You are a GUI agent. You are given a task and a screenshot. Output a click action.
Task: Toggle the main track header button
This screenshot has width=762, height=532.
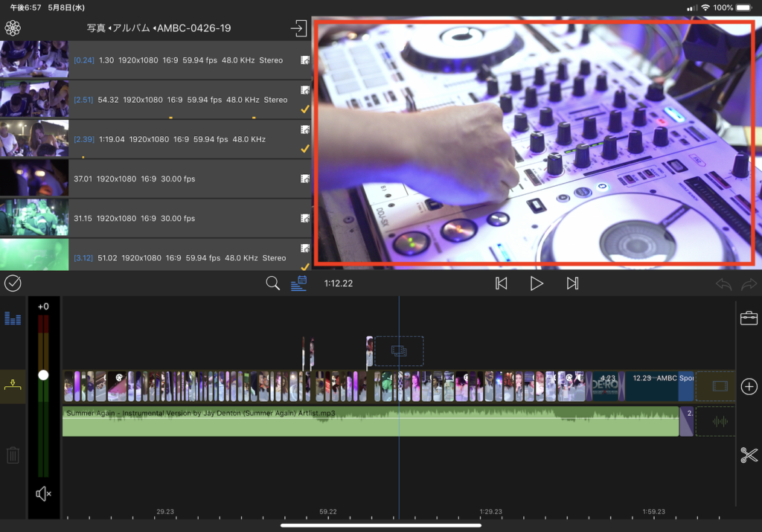13,386
